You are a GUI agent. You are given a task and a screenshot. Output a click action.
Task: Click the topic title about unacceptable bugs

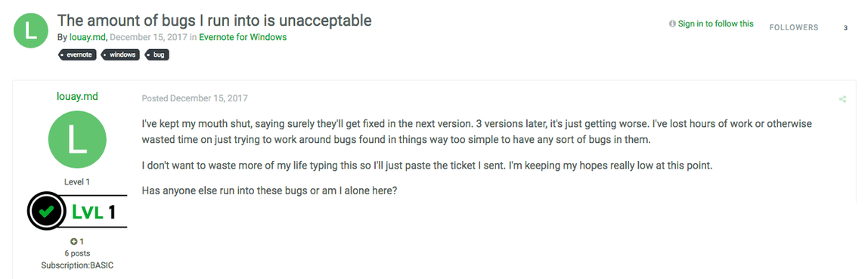click(214, 20)
